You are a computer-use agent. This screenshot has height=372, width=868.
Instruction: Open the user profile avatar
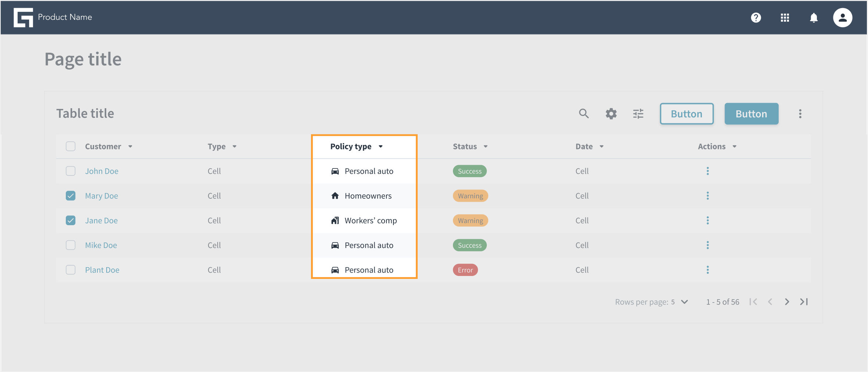(x=843, y=17)
